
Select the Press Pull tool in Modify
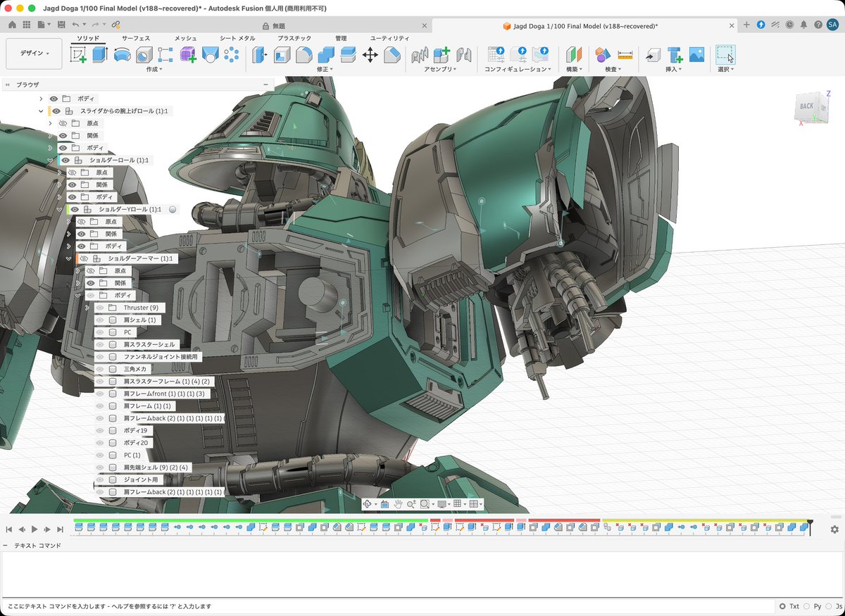261,55
